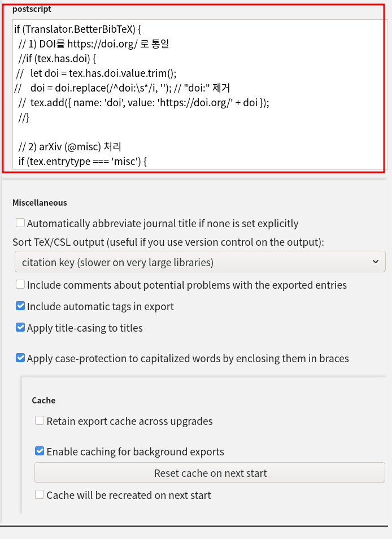The height and width of the screenshot is (539, 392).
Task: Click the postscript field label
Action: pyautogui.click(x=31, y=8)
